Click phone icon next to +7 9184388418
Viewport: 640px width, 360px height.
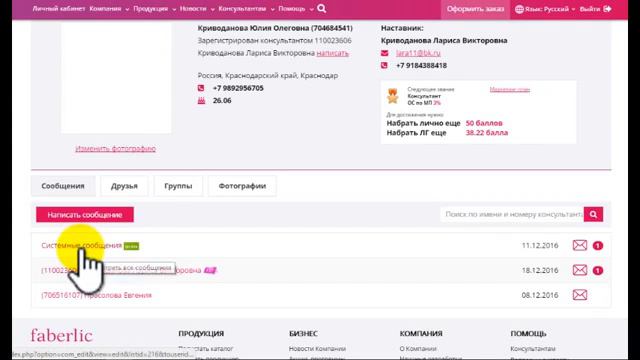384,65
